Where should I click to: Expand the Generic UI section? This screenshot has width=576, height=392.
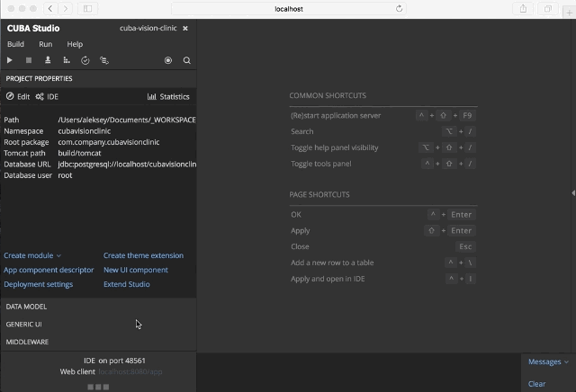point(24,324)
